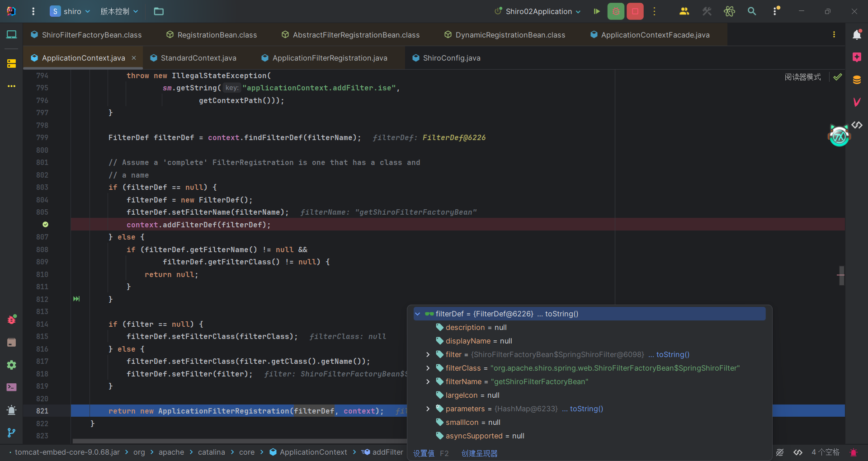Expand the filterClass field node

coord(428,368)
